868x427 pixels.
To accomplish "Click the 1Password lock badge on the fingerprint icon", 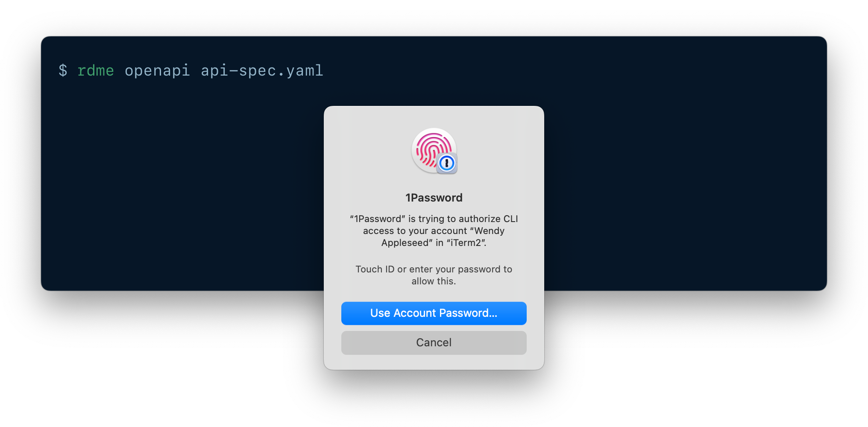I will point(446,164).
